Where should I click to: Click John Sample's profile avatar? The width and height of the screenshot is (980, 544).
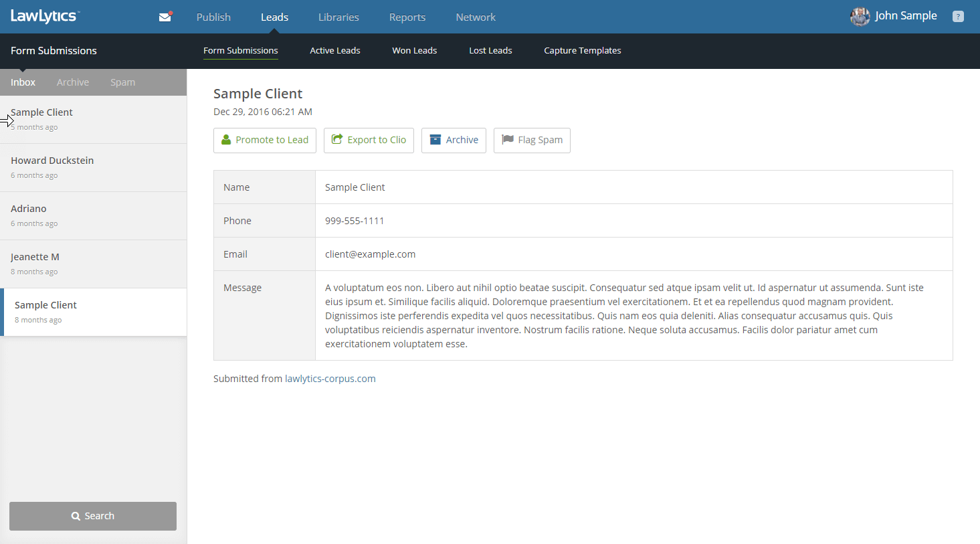click(x=860, y=17)
